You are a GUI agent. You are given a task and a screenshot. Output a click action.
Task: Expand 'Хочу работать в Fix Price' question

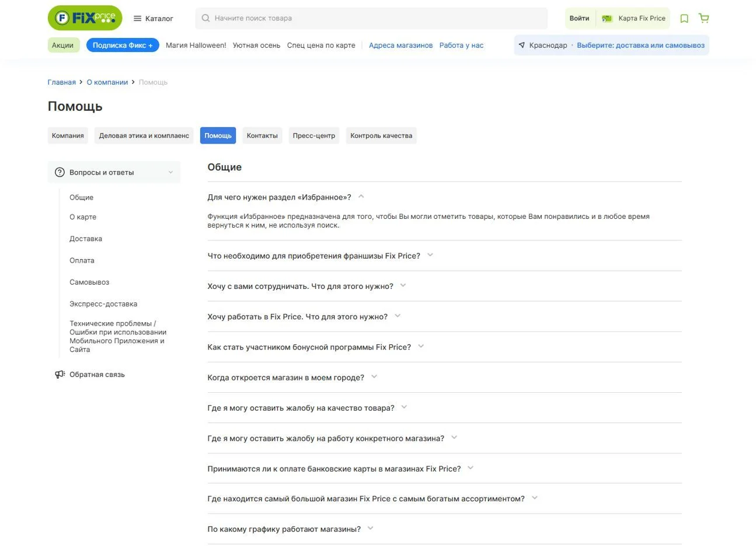point(398,316)
